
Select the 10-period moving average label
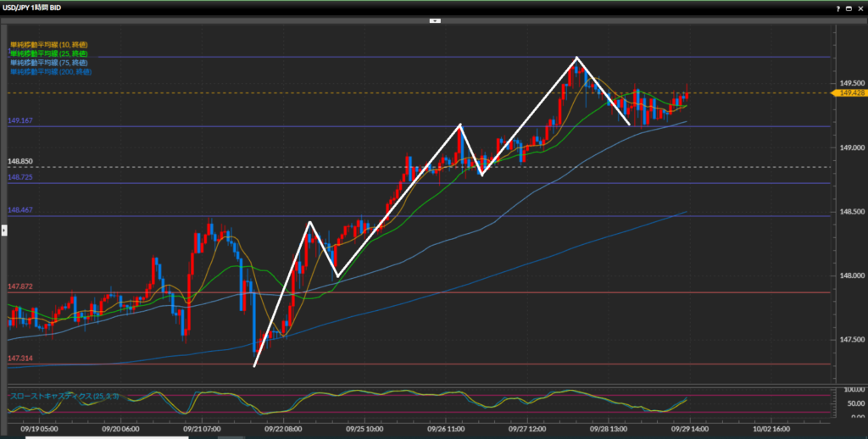[x=49, y=44]
